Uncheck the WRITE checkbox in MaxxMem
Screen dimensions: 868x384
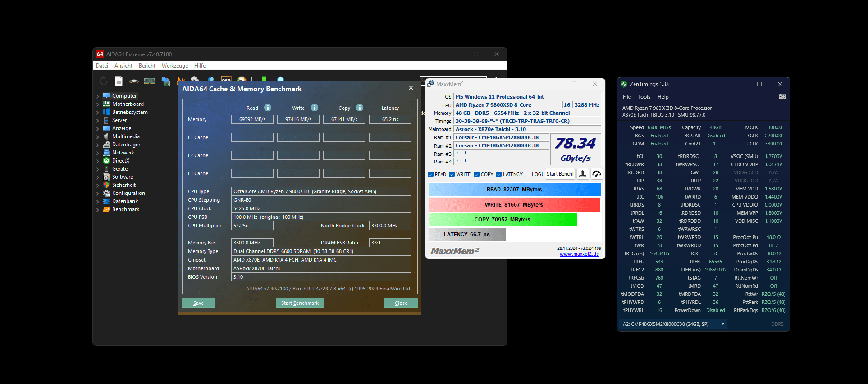452,174
